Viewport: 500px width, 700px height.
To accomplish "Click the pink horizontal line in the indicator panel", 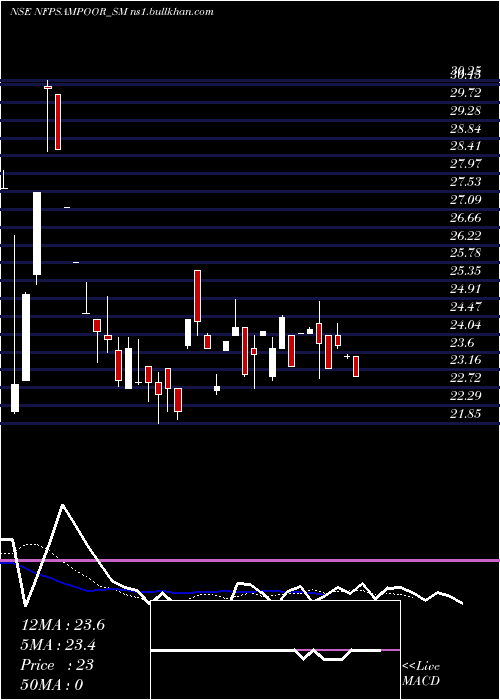I will [250, 560].
